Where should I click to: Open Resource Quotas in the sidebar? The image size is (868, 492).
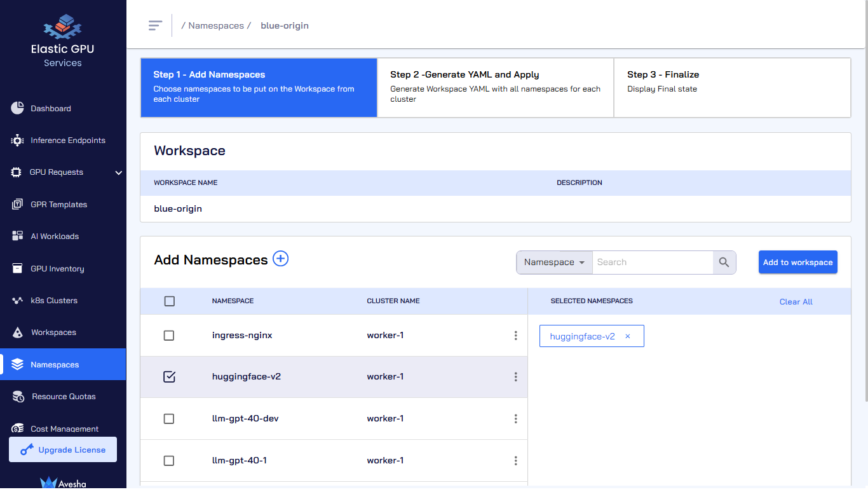click(63, 397)
